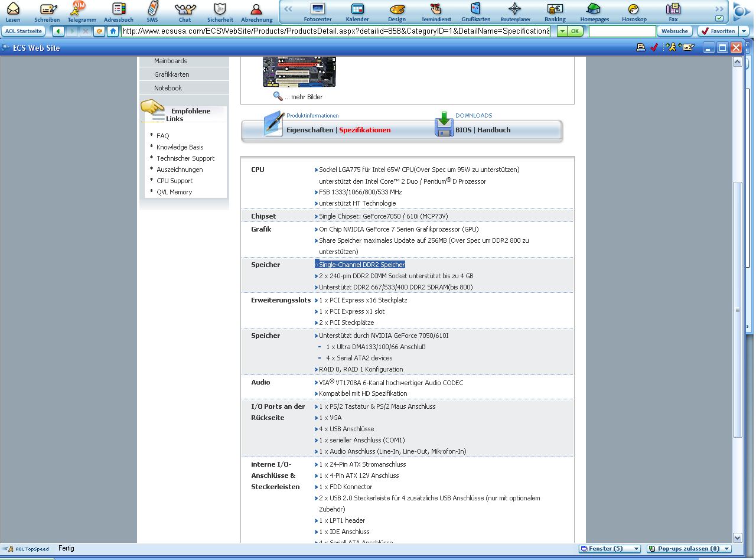This screenshot has height=560, width=756.
Task: Open the Knowledge Basis link
Action: 180,147
